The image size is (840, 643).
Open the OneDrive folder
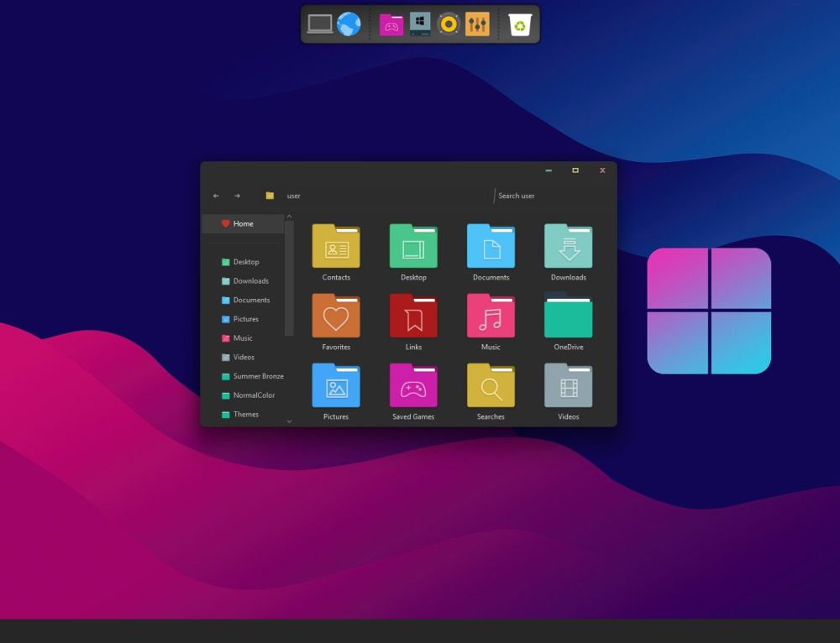568,318
